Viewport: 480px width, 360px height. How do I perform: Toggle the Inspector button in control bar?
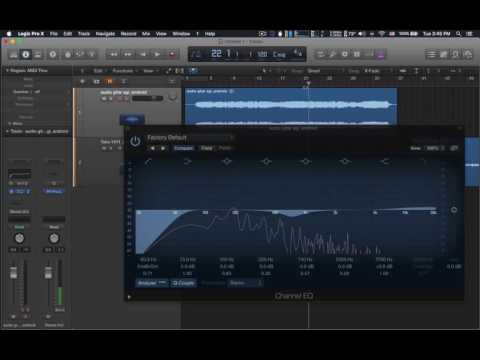[26, 54]
